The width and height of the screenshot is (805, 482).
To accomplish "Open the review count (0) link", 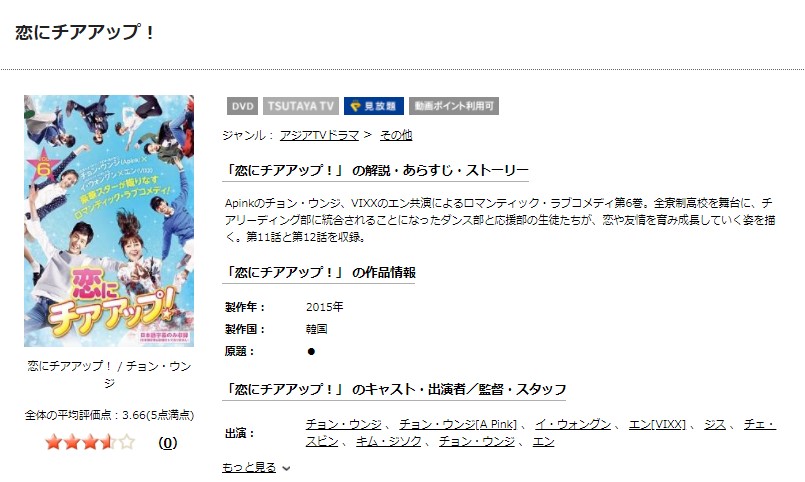I will click(x=167, y=442).
